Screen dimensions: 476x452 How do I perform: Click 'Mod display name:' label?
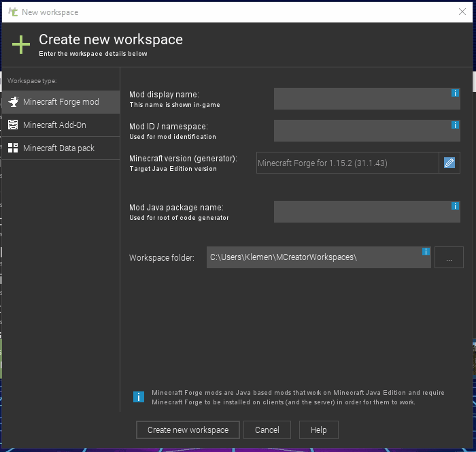pos(165,95)
